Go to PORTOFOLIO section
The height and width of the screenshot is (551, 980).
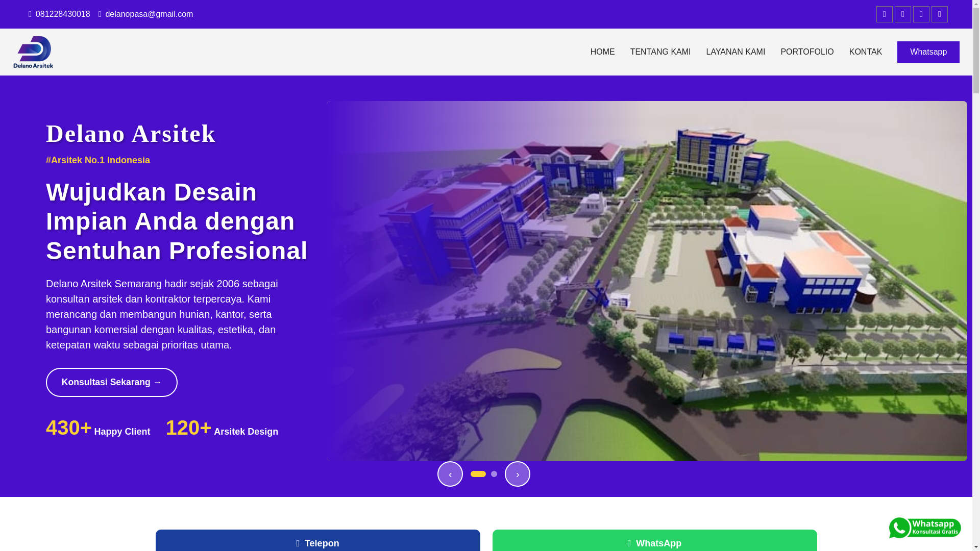pos(806,52)
